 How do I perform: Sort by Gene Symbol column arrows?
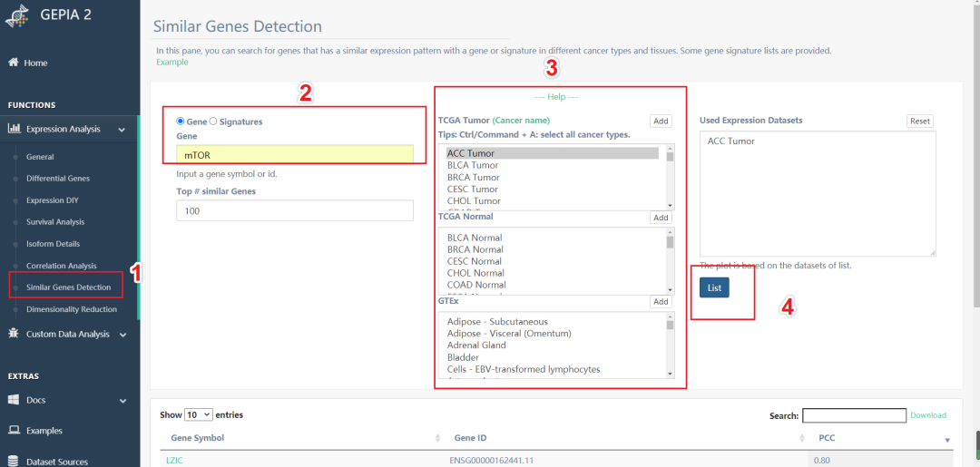437,439
